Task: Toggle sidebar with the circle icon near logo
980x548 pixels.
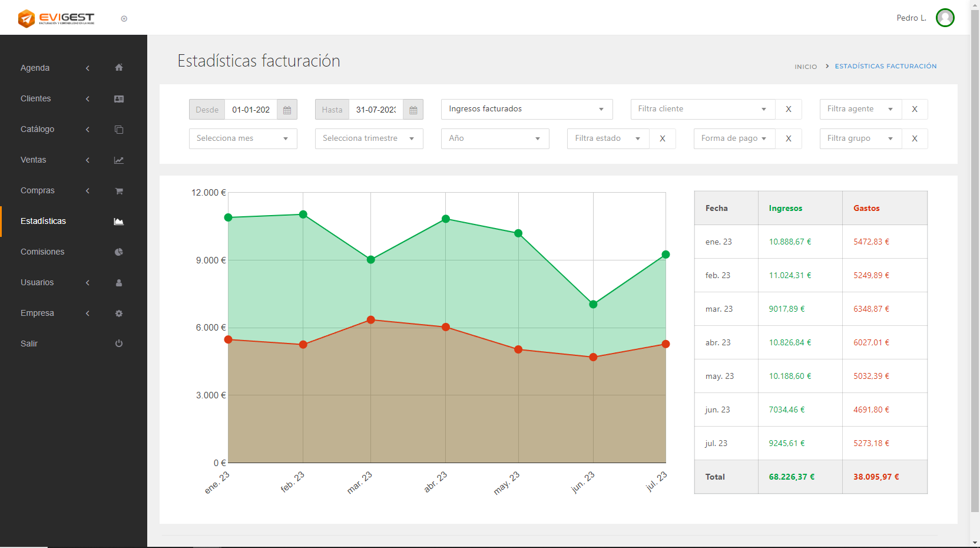Action: click(124, 19)
